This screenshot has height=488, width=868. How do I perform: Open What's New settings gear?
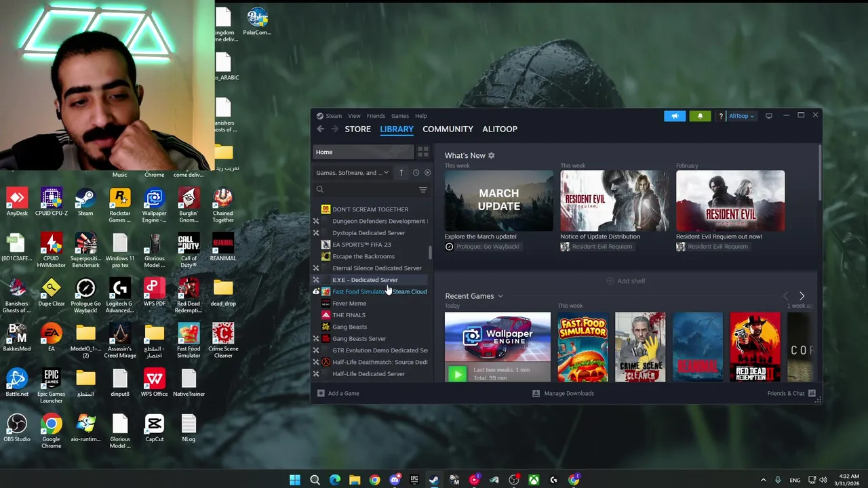tap(492, 155)
